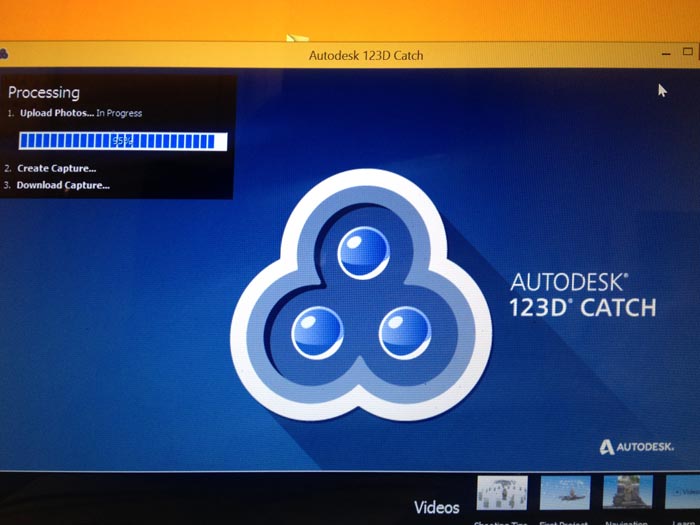This screenshot has height=525, width=700.
Task: Click the "Download Capture..." step text
Action: point(63,185)
